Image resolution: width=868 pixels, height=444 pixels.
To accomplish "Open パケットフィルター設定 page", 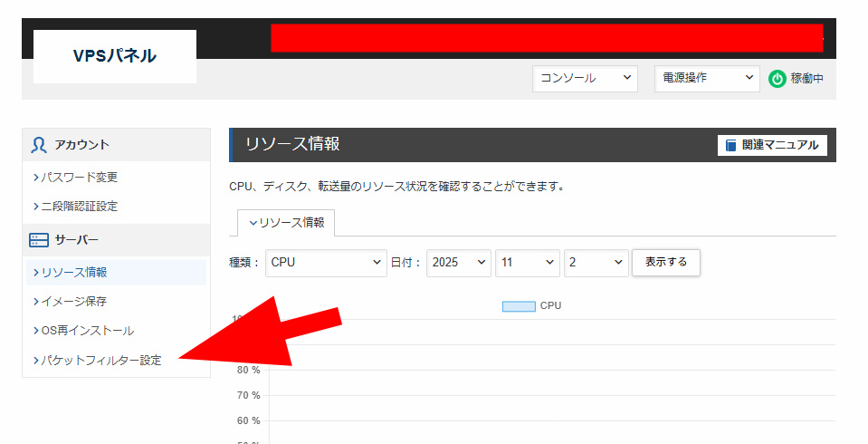I will [x=100, y=361].
